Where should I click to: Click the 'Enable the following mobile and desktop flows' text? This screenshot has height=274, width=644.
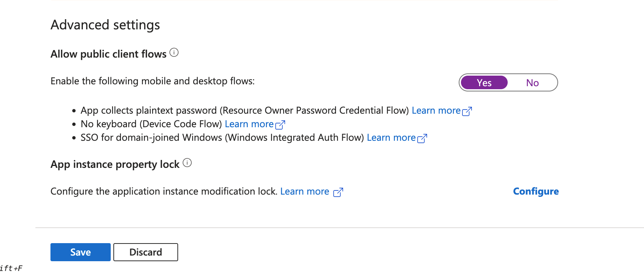[x=153, y=81]
